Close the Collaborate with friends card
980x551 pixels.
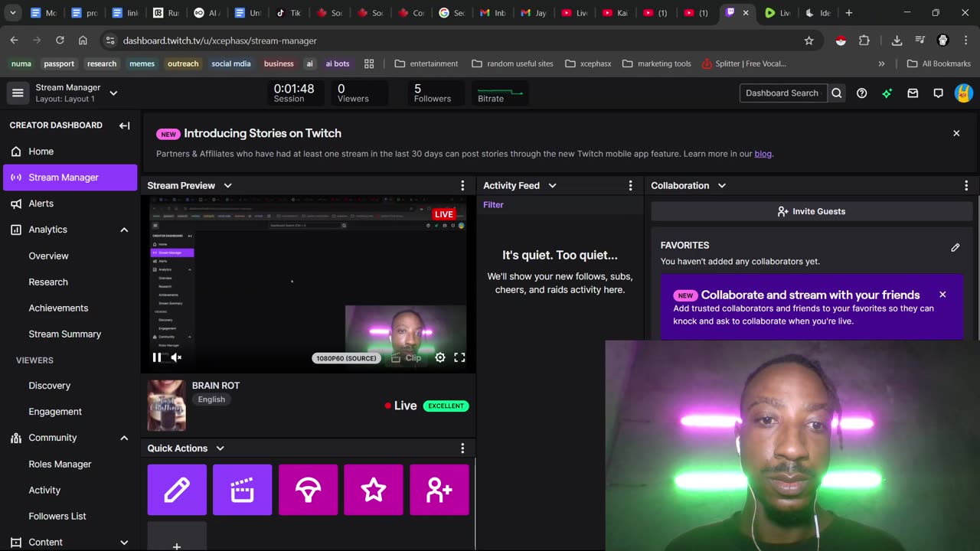[942, 295]
